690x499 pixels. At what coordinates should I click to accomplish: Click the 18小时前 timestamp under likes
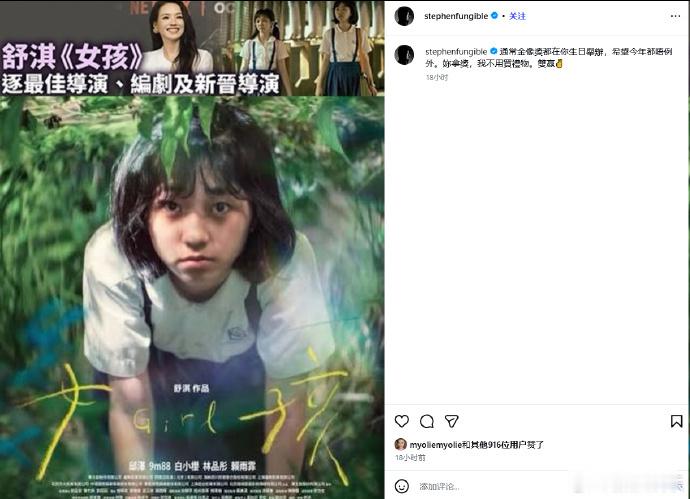pos(410,458)
